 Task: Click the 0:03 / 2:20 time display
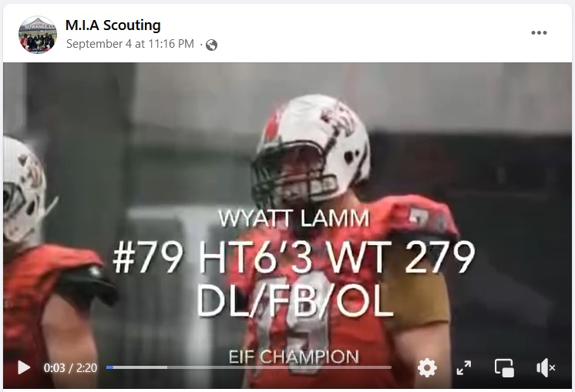click(70, 368)
